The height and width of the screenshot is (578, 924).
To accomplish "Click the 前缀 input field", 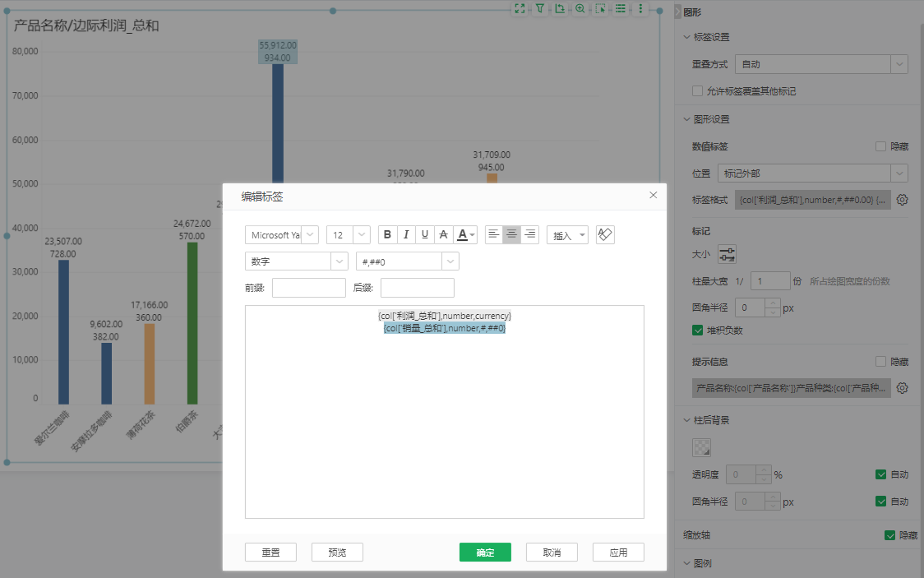I will click(309, 288).
